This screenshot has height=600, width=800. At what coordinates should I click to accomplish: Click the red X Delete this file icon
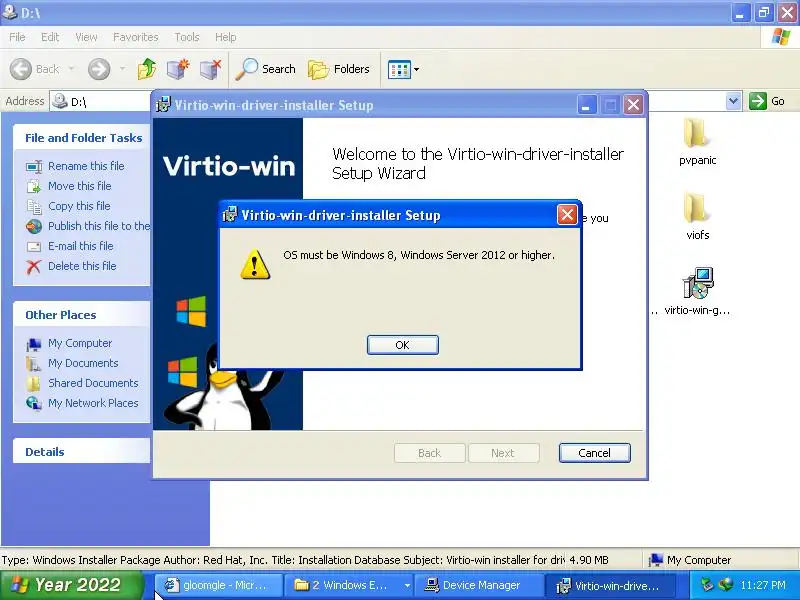34,266
